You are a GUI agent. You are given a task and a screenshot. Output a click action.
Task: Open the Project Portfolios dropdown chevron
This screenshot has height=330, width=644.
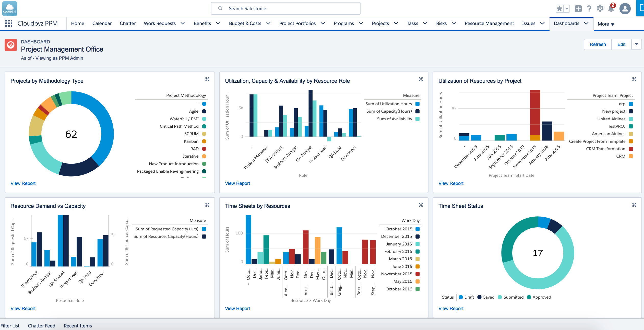(x=323, y=23)
